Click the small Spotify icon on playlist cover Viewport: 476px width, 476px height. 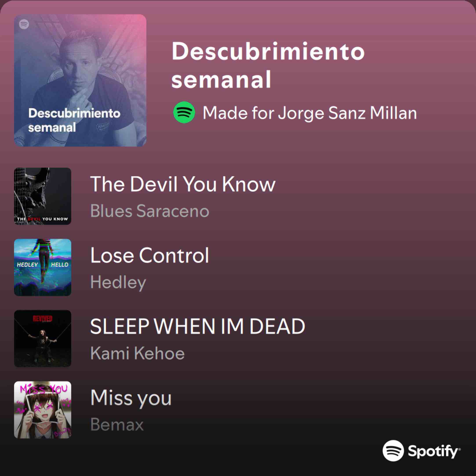coord(24,24)
